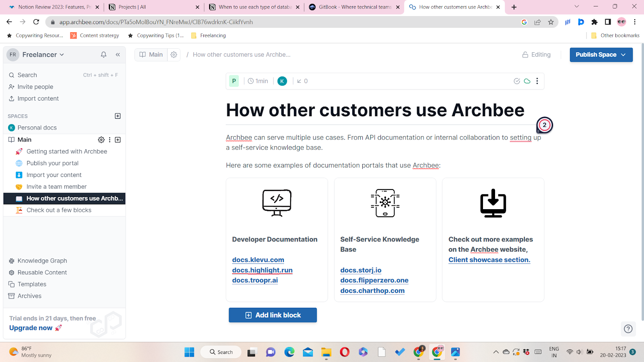Screen dimensions: 644x362
Task: Open the Knowledge Graph panel
Action: click(42, 260)
